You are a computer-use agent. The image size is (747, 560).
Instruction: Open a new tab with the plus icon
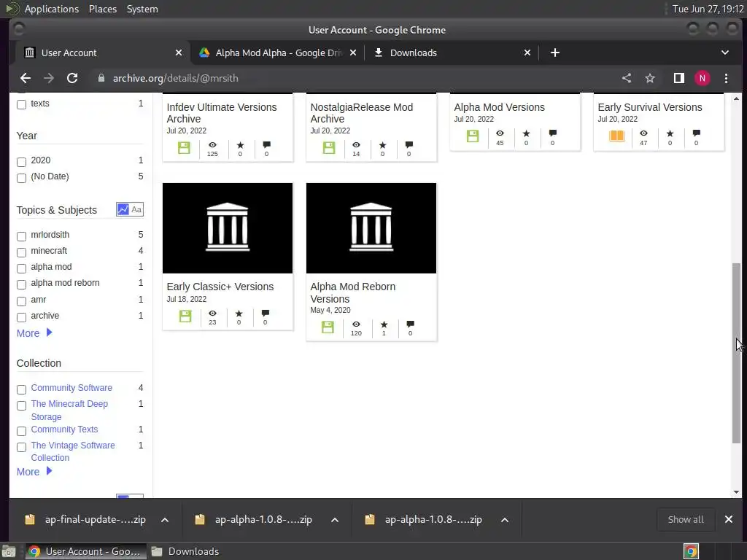[555, 52]
